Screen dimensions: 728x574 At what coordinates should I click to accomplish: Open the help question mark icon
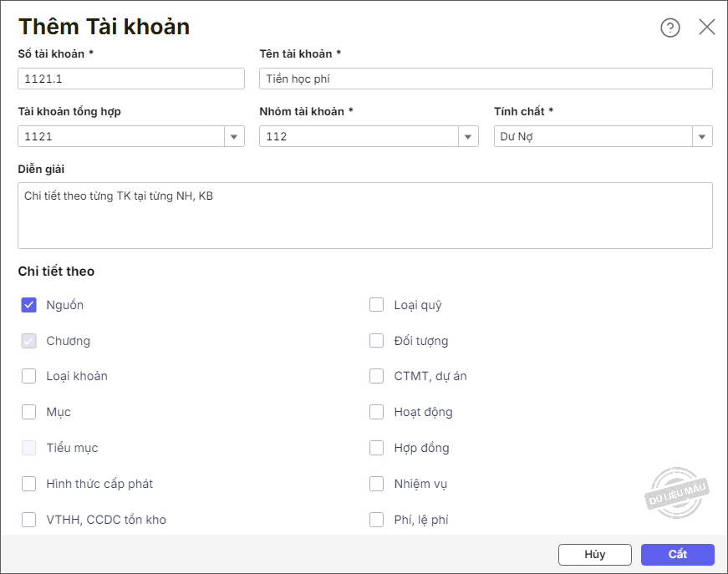click(670, 28)
